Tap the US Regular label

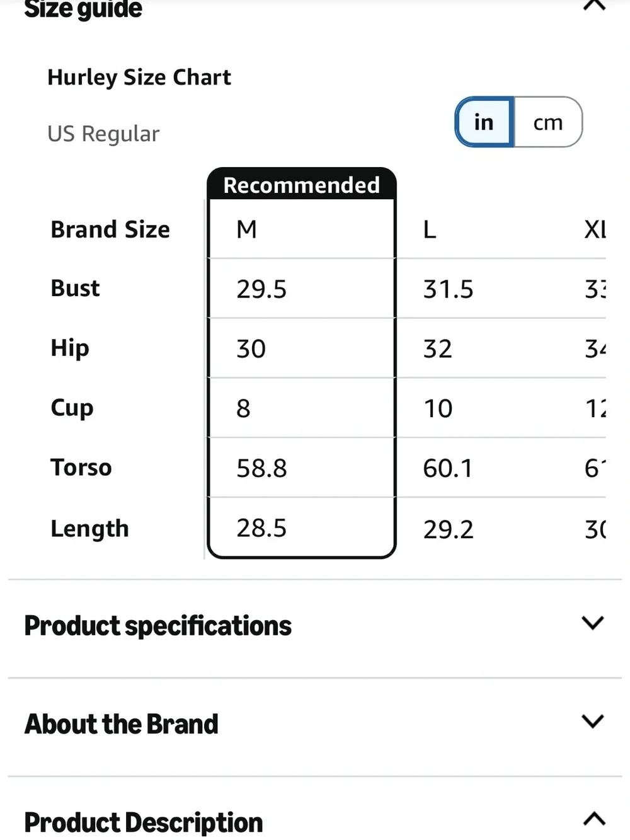pyautogui.click(x=103, y=134)
